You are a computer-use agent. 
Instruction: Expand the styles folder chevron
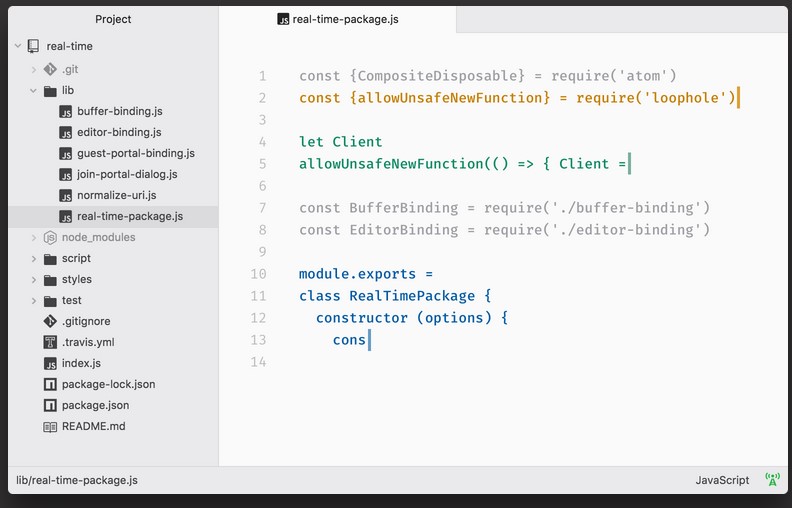[x=34, y=280]
